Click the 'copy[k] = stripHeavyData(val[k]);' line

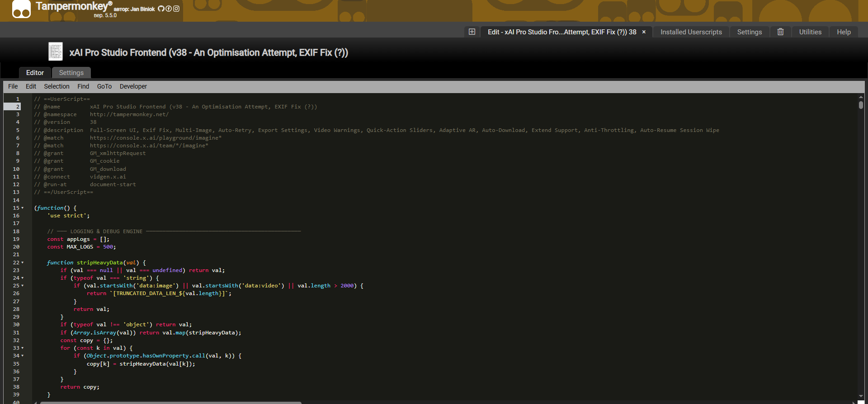(141, 364)
